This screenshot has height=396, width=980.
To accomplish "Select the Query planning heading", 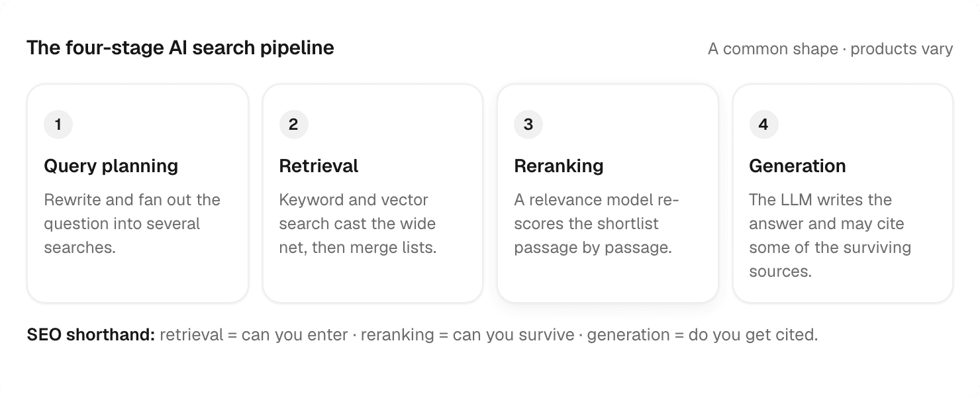I will (111, 166).
